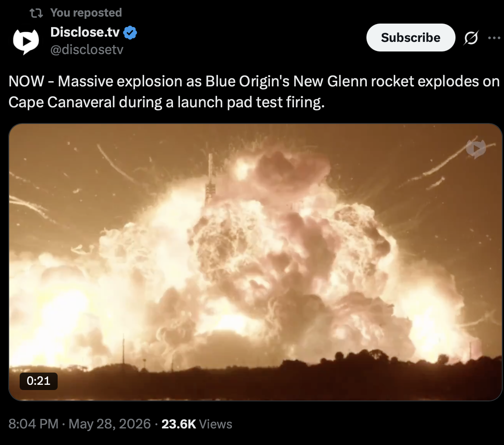
Task: Open the 8:04 PM timestamp link
Action: [x=34, y=424]
